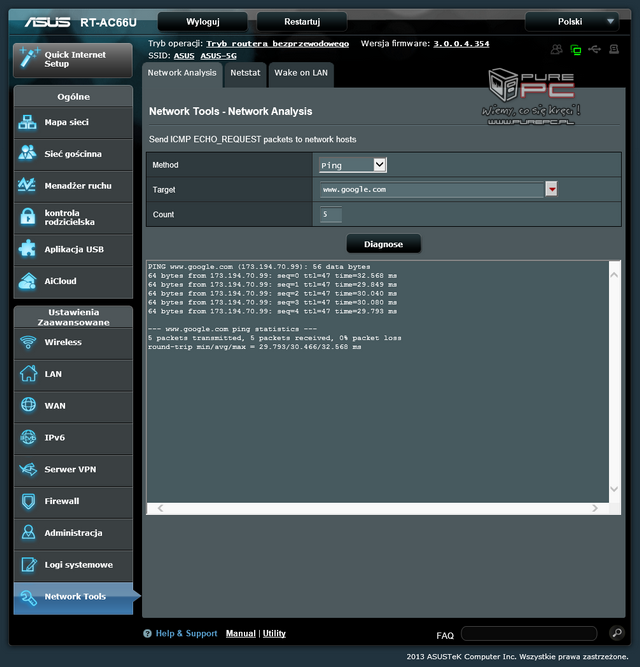Image resolution: width=640 pixels, height=667 pixels.
Task: Click horizontal scrollbar left arrow
Action: pos(160,508)
